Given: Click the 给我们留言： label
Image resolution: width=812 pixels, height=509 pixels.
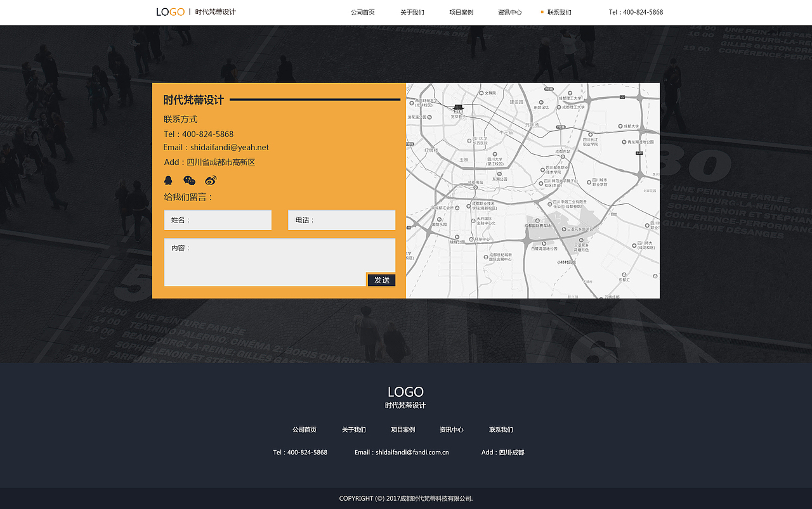Looking at the screenshot, I should tap(189, 197).
